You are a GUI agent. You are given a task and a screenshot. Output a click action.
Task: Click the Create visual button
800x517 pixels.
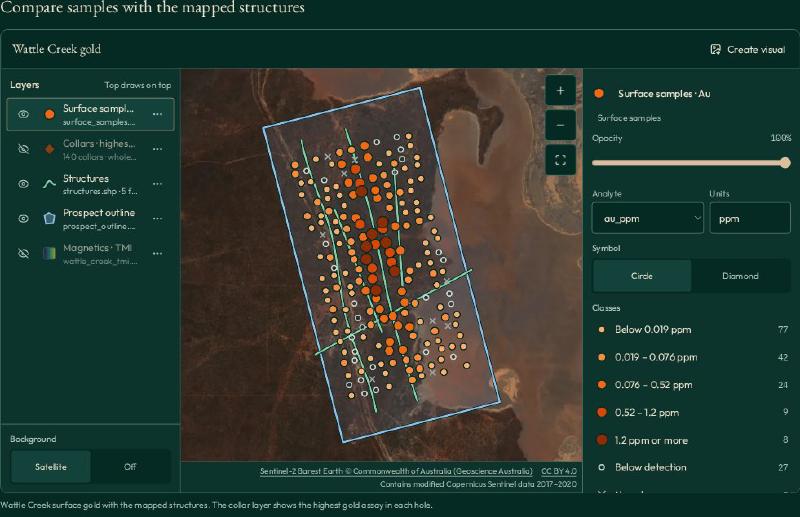[x=747, y=50]
